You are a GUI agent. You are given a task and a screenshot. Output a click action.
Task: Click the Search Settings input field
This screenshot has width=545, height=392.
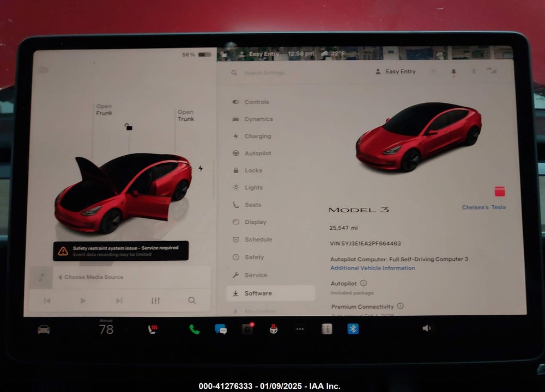point(264,73)
